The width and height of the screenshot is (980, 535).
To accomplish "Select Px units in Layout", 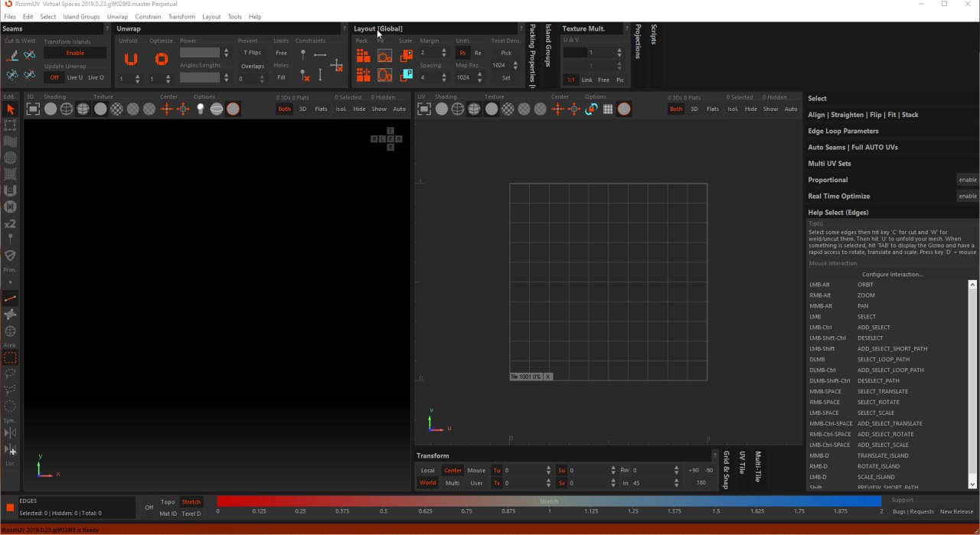I will [x=462, y=53].
